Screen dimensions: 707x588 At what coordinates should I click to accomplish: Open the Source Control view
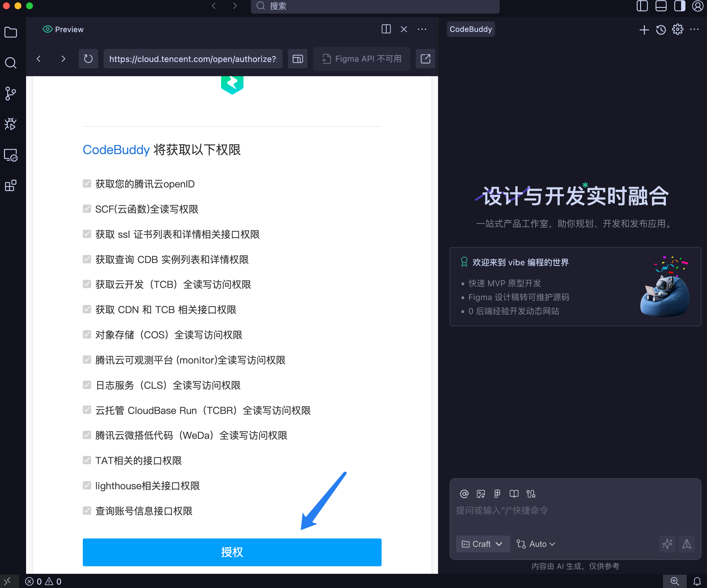[x=11, y=94]
